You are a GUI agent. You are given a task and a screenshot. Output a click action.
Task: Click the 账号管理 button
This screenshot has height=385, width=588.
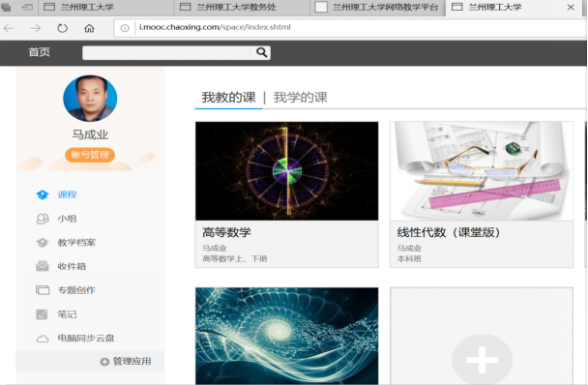tap(90, 155)
